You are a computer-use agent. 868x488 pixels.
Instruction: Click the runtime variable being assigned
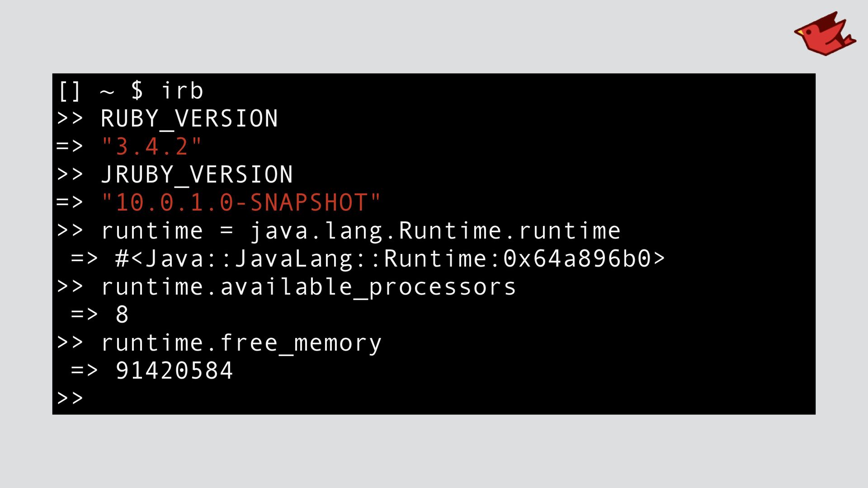coord(152,231)
